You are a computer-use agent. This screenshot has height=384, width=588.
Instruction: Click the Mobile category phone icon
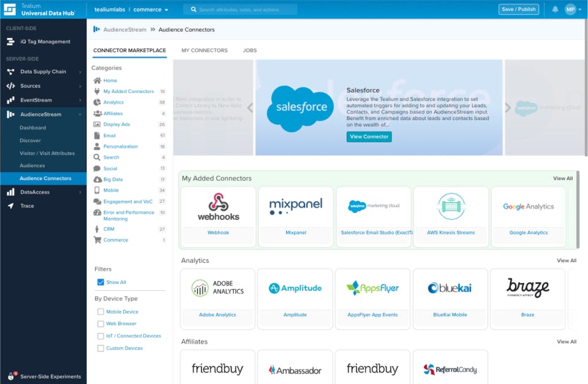(97, 190)
